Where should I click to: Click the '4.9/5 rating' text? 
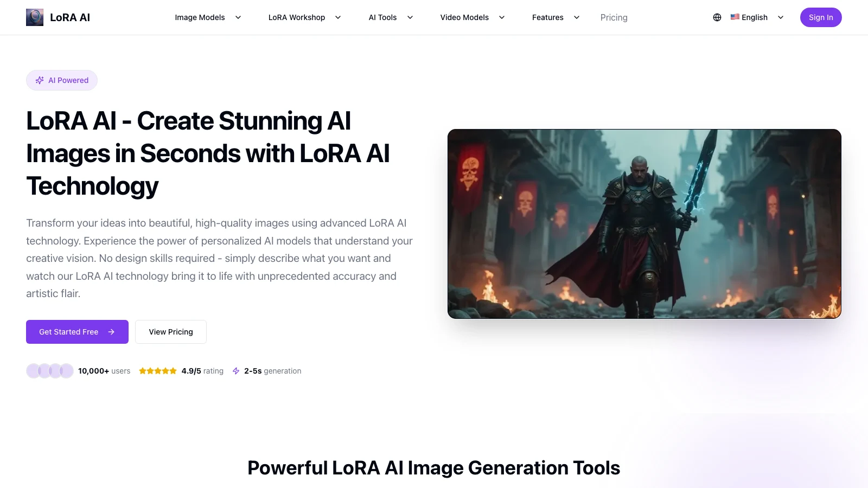point(202,371)
